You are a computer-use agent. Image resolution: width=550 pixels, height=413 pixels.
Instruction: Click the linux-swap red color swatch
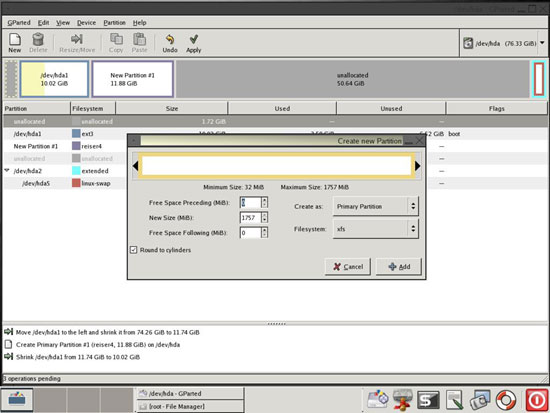[x=76, y=183]
